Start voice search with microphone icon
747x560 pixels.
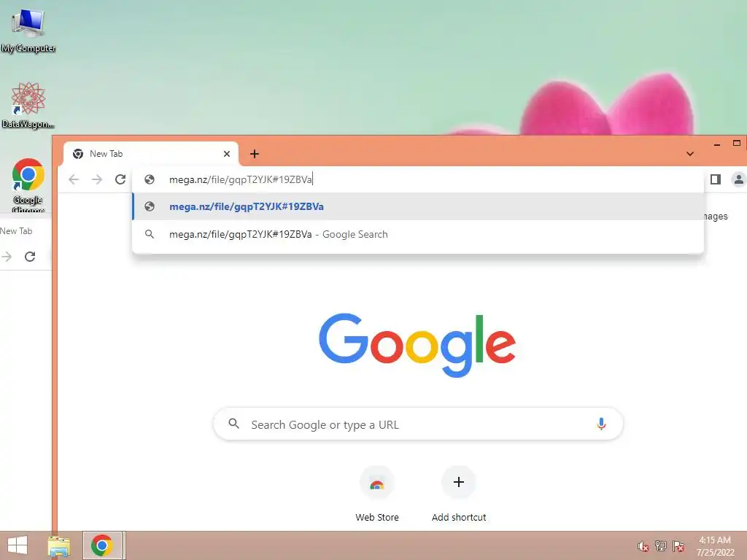click(x=601, y=424)
